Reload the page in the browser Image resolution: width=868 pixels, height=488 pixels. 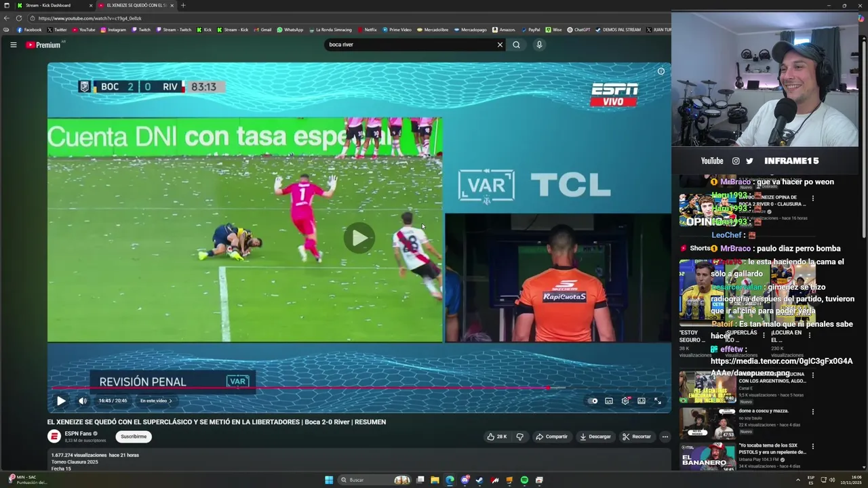point(19,18)
